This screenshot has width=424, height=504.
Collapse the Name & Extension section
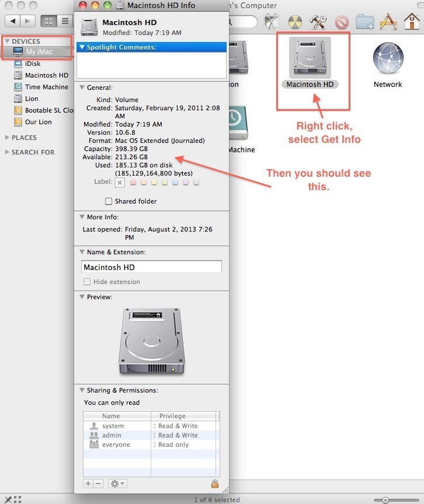tap(82, 252)
